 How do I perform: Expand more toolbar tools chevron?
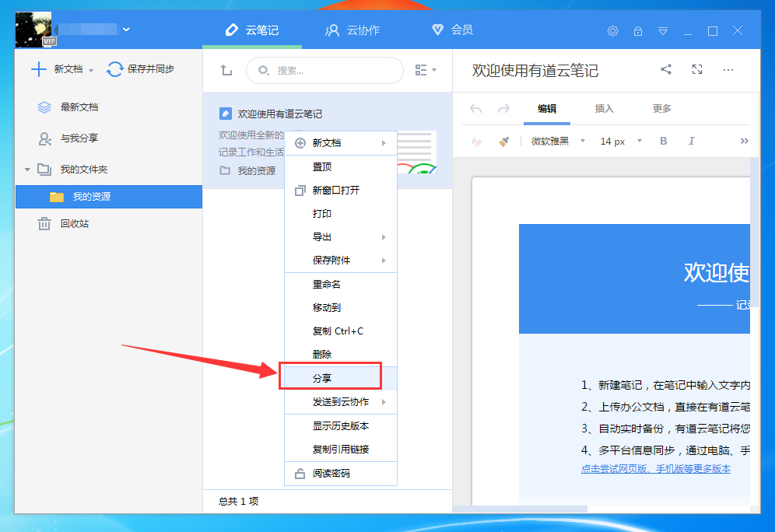click(x=744, y=142)
